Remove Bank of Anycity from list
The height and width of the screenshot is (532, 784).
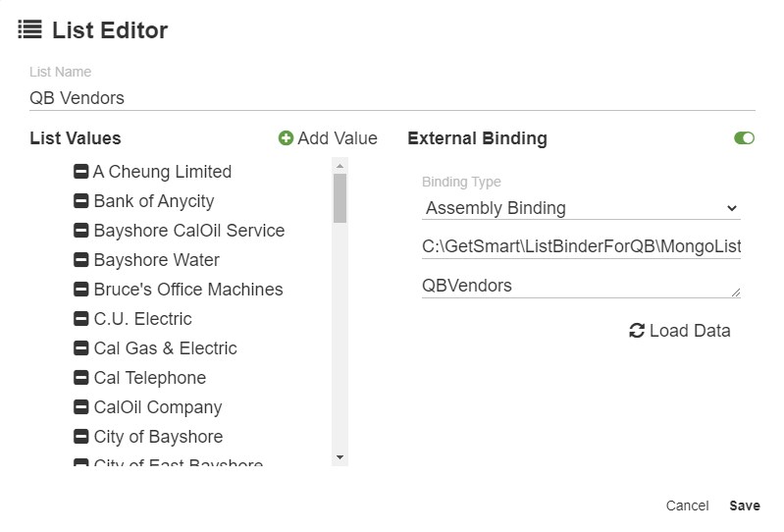click(81, 201)
